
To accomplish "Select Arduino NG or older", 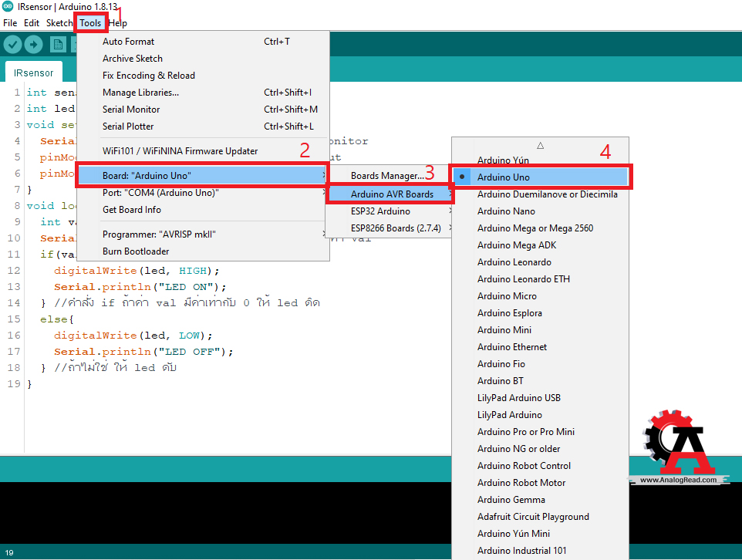I will (x=541, y=449).
